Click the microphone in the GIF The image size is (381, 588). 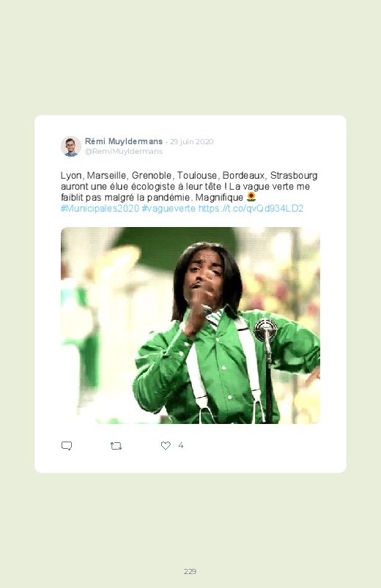click(266, 330)
